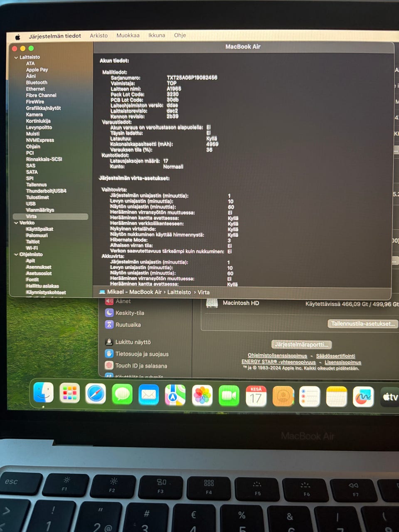Click the Touch ID fingerprint icon
Image resolution: width=399 pixels, height=532 pixels.
coord(109,365)
